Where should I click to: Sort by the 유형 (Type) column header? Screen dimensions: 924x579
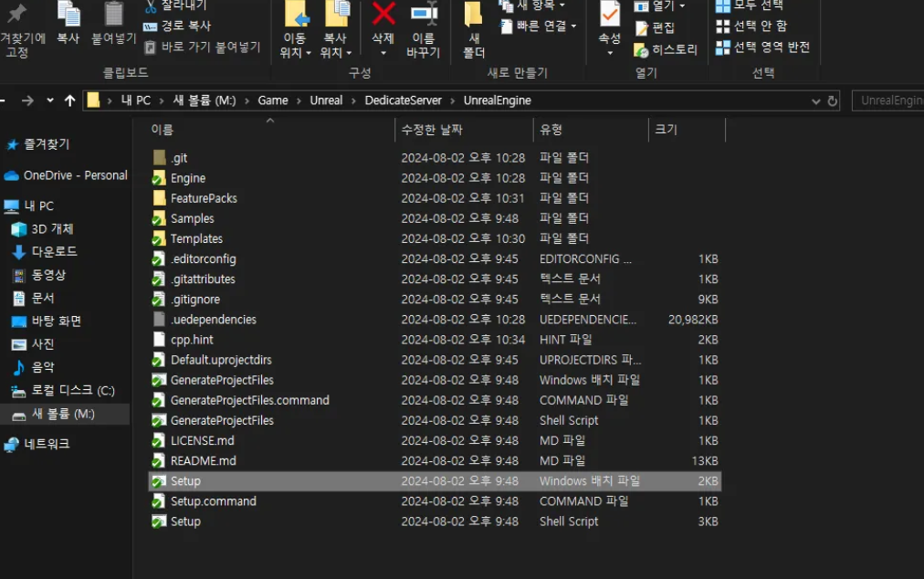coord(551,130)
